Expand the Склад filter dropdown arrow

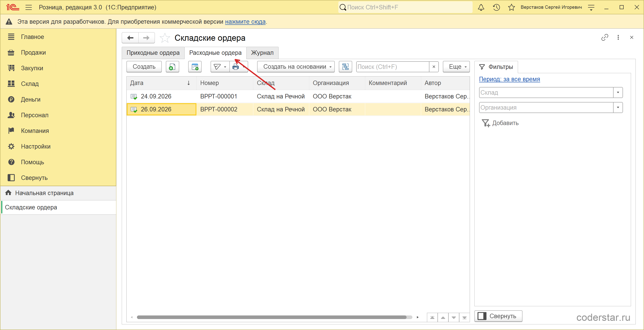[x=618, y=92]
